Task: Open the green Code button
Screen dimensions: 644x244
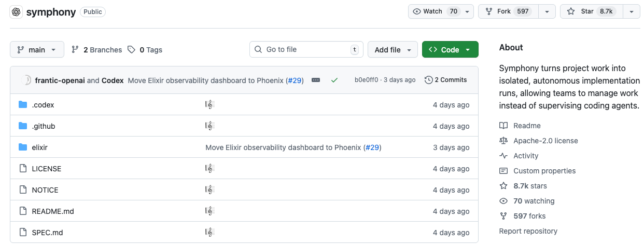Action: 450,50
